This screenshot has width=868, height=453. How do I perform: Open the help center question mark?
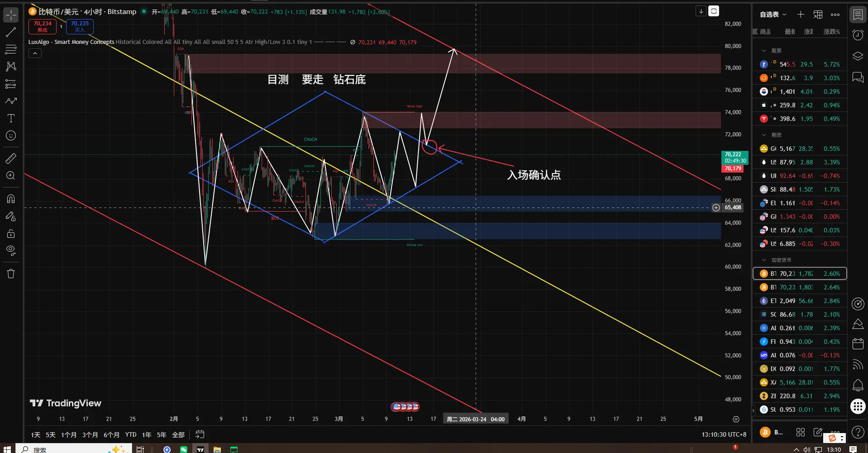click(858, 432)
